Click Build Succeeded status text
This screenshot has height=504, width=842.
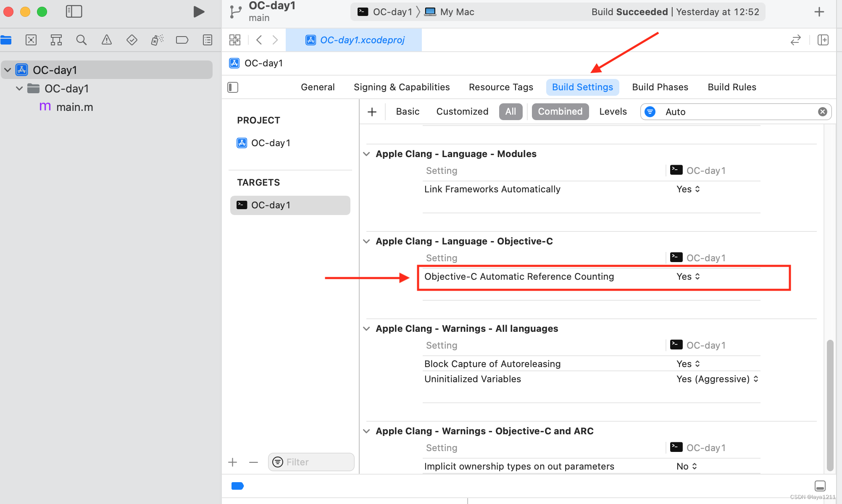point(629,12)
